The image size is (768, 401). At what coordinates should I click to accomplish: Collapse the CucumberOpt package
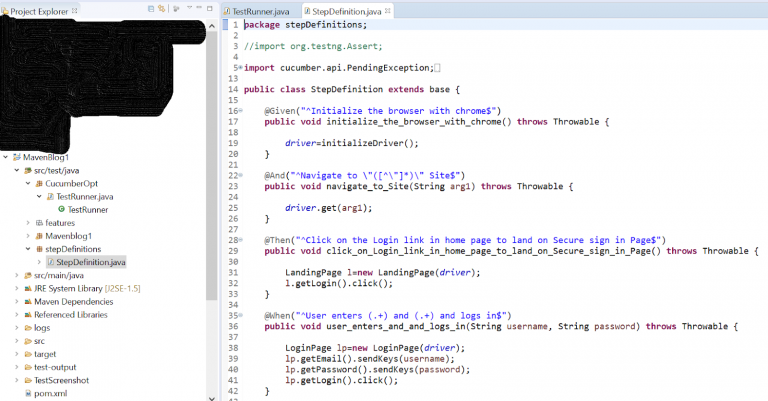pyautogui.click(x=28, y=184)
